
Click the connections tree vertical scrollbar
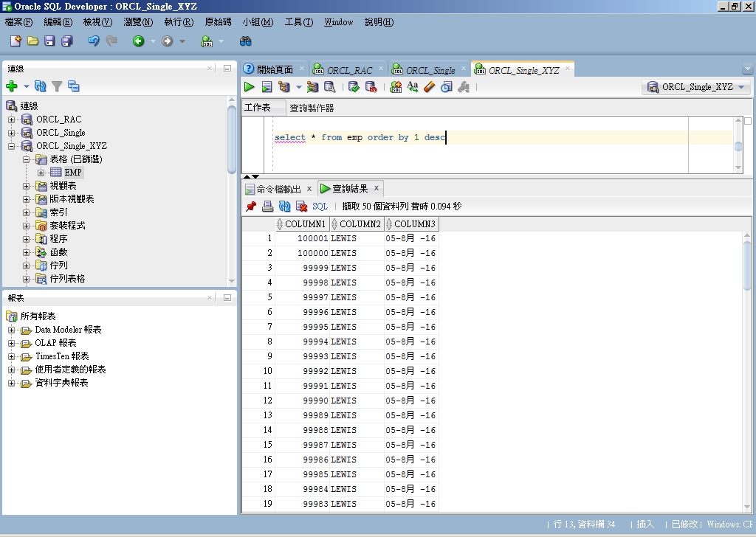(231, 139)
